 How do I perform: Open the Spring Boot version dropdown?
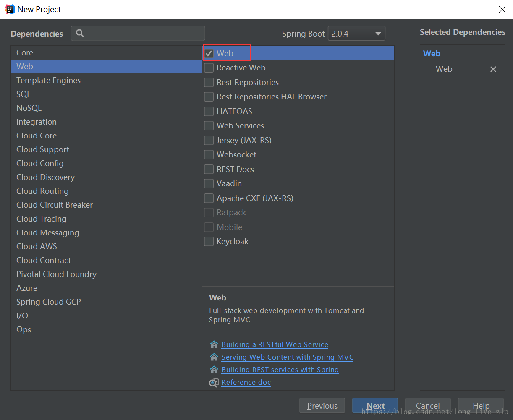[356, 34]
